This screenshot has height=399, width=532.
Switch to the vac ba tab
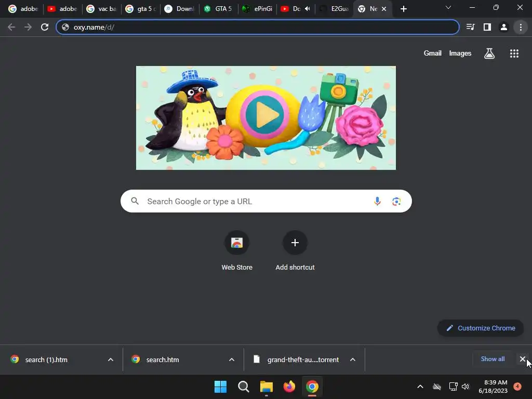(101, 9)
